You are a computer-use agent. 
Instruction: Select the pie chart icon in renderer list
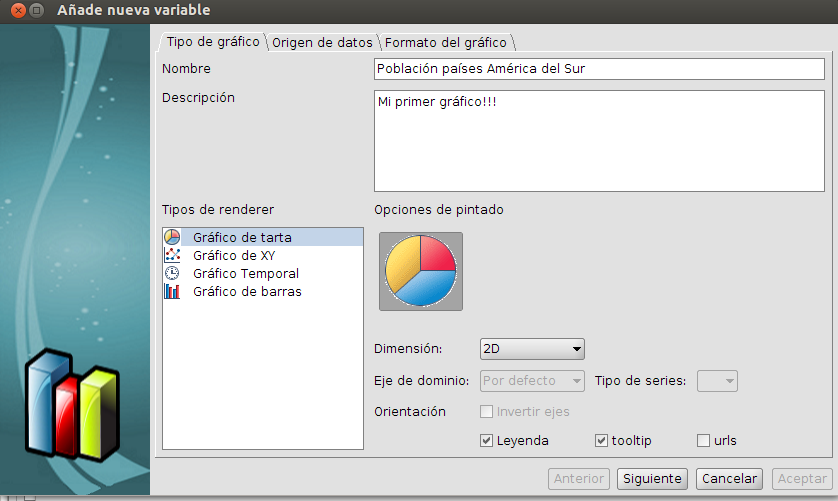point(172,237)
